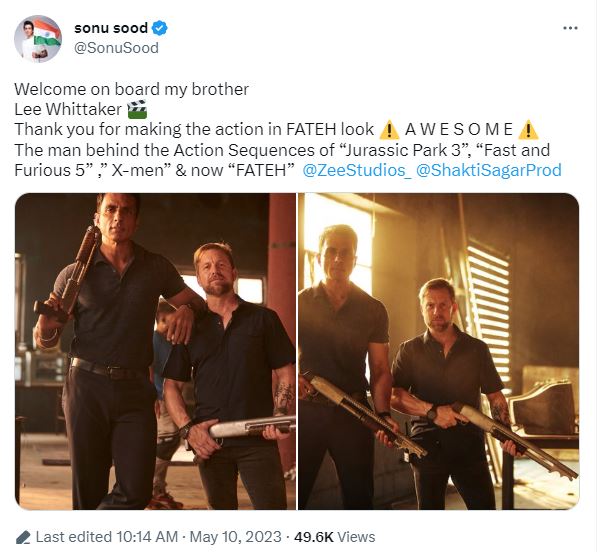
Task: Open the @SonuSood handle link
Action: pos(117,47)
